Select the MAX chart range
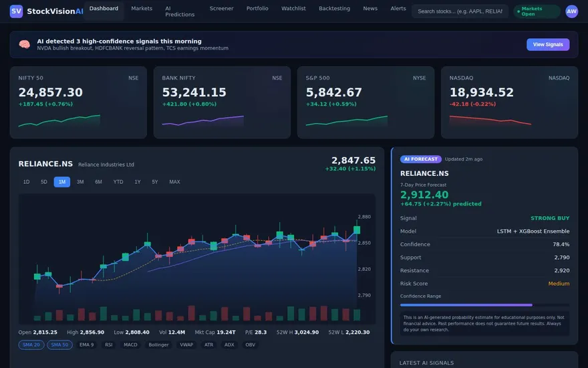 [174, 182]
